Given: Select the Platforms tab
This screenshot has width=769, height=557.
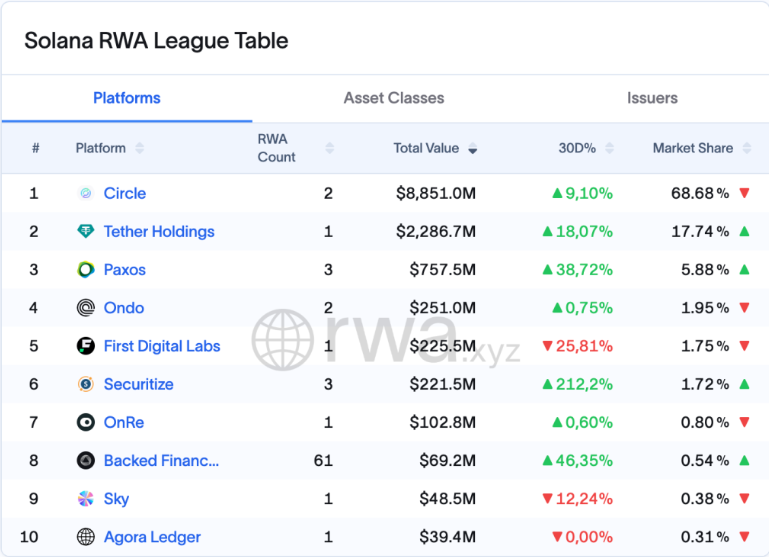Looking at the screenshot, I should 127,98.
